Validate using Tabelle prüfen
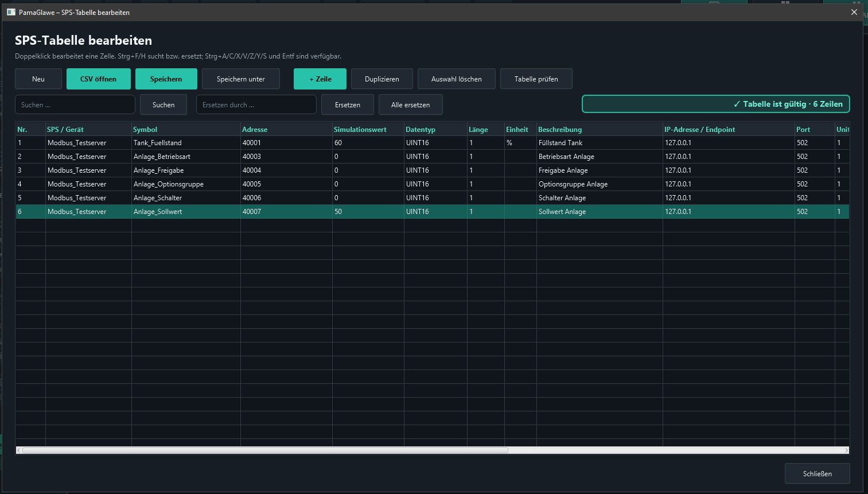Image resolution: width=868 pixels, height=494 pixels. tap(536, 79)
